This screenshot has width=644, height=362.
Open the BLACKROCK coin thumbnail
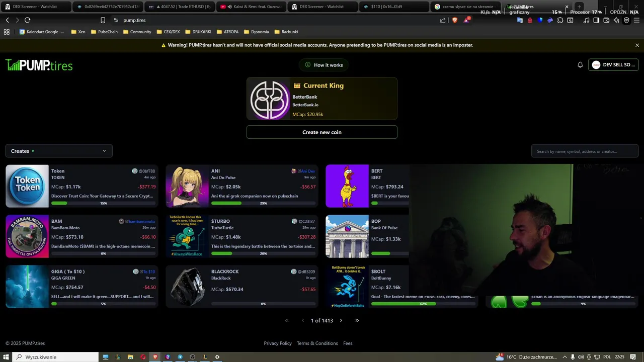pyautogui.click(x=187, y=287)
